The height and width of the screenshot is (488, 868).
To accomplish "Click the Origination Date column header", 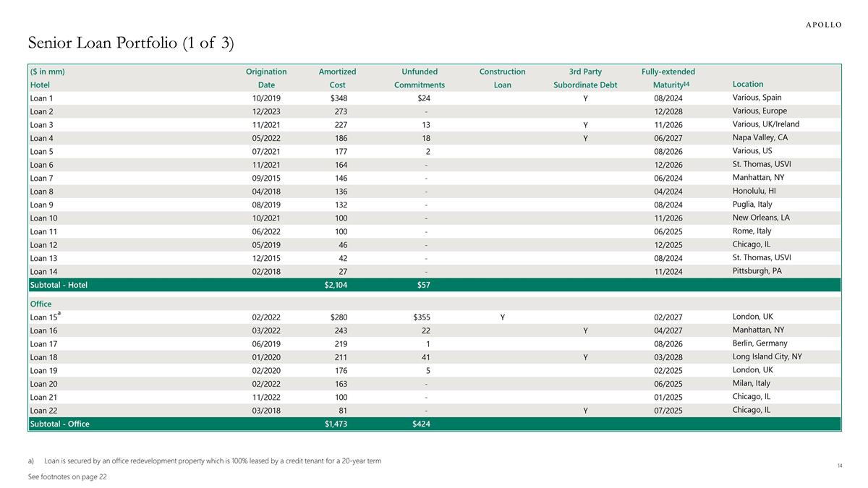I will [x=266, y=78].
